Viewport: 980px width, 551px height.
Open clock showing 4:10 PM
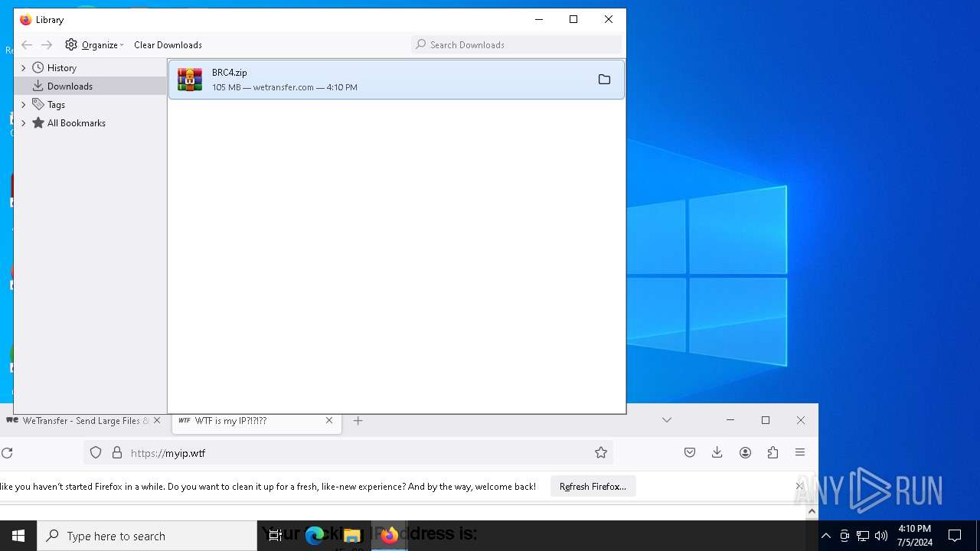[x=915, y=536]
